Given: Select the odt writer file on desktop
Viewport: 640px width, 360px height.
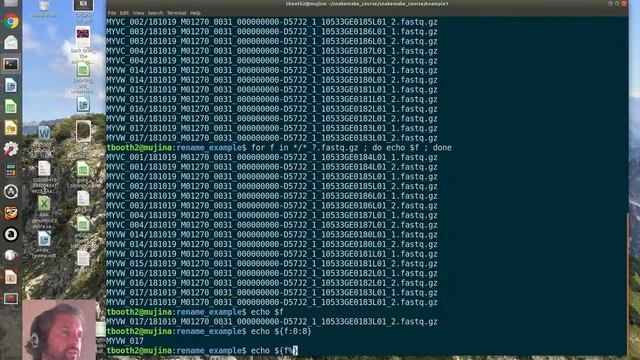Looking at the screenshot, I should point(44,239).
